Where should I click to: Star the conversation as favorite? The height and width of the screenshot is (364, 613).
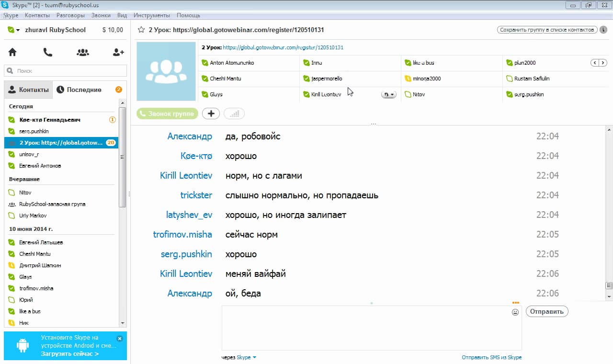pyautogui.click(x=141, y=30)
